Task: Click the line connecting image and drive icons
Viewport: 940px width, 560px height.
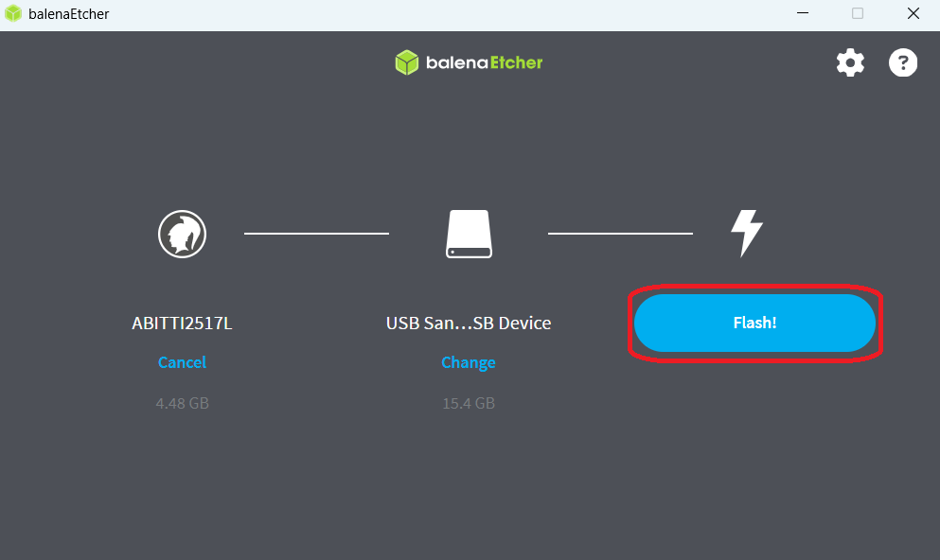Action: coord(316,233)
